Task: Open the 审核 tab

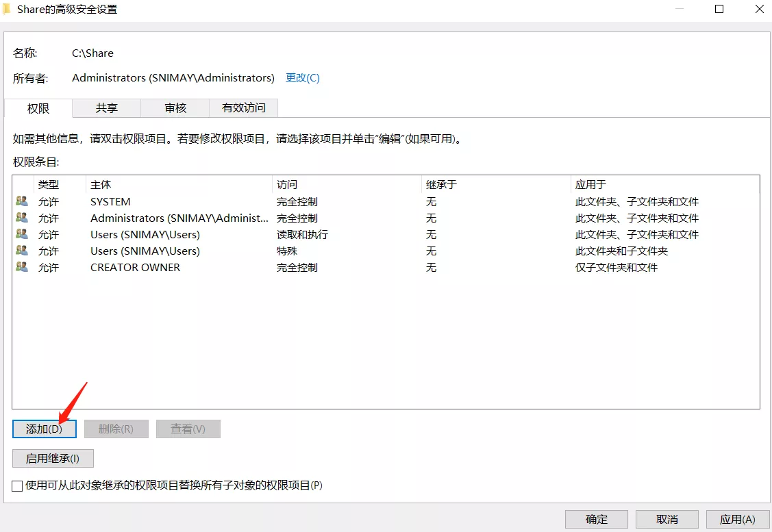Action: [175, 108]
